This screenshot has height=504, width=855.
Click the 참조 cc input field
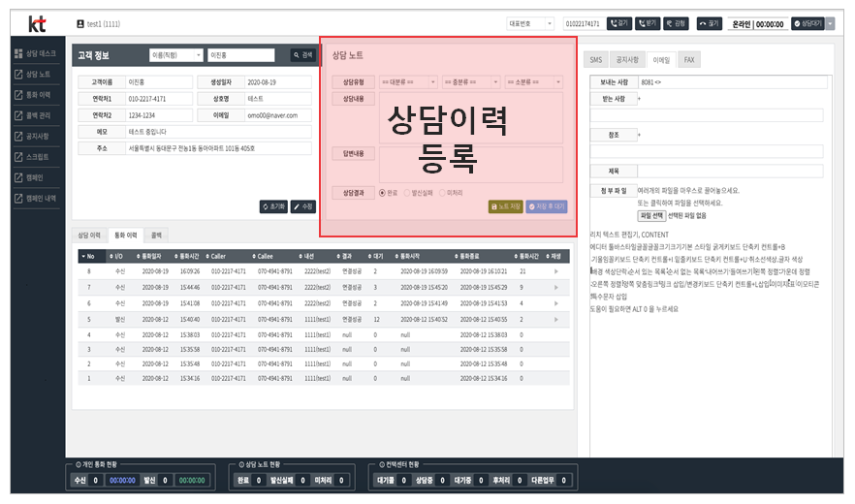[707, 151]
